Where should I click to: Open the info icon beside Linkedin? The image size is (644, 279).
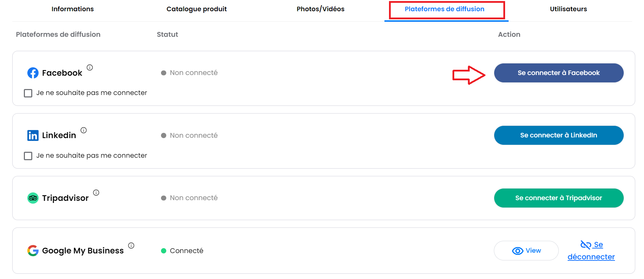83,130
